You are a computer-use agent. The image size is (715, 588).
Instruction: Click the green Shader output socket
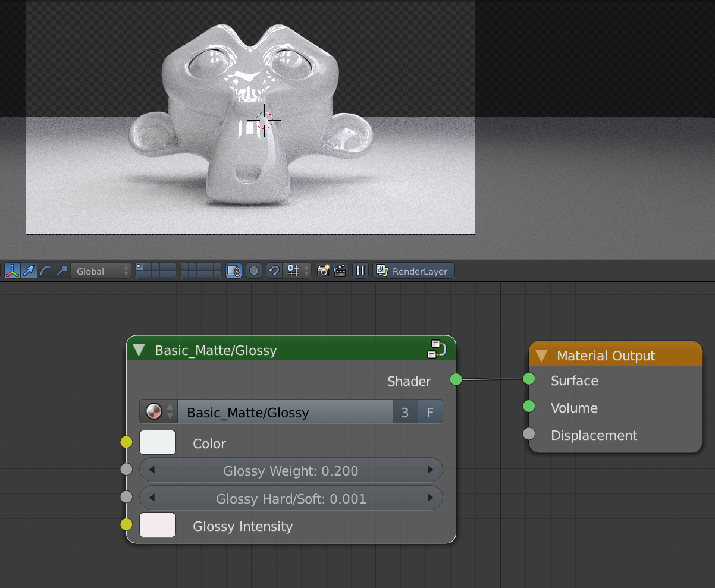(456, 379)
